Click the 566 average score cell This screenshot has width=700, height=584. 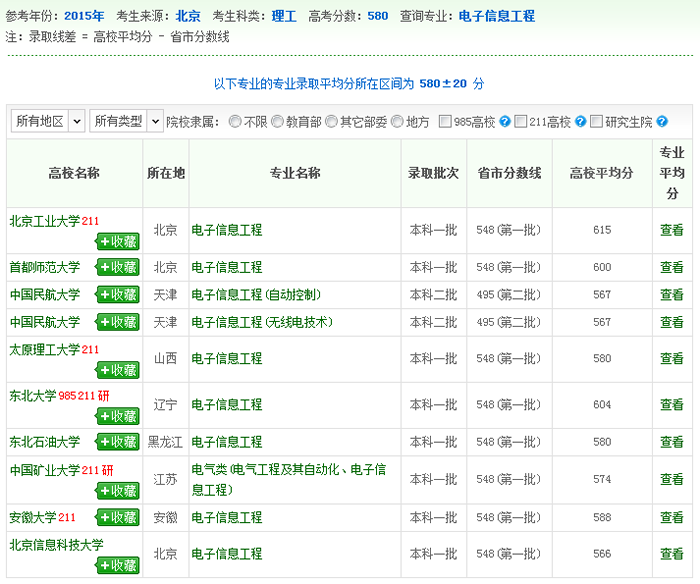coord(602,554)
